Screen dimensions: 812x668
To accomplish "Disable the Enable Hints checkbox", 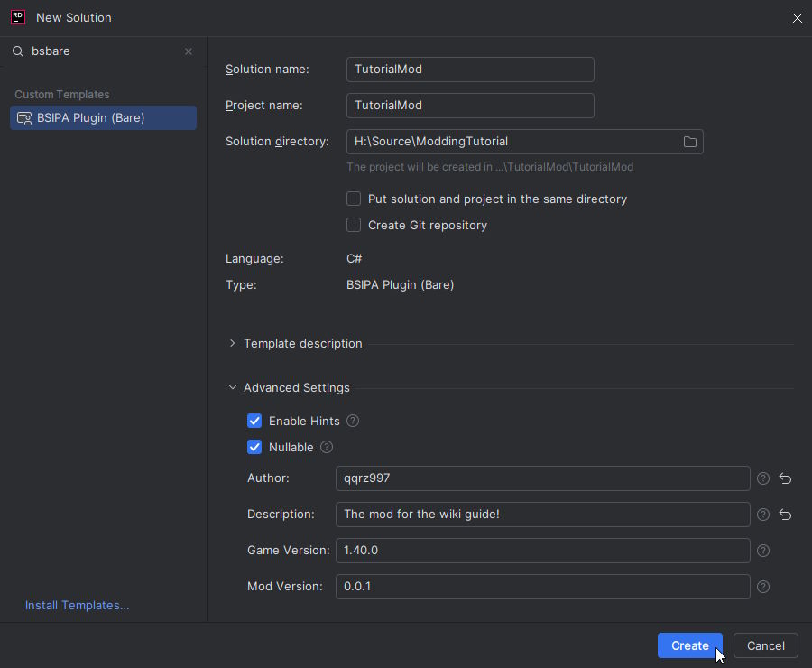I will [254, 421].
